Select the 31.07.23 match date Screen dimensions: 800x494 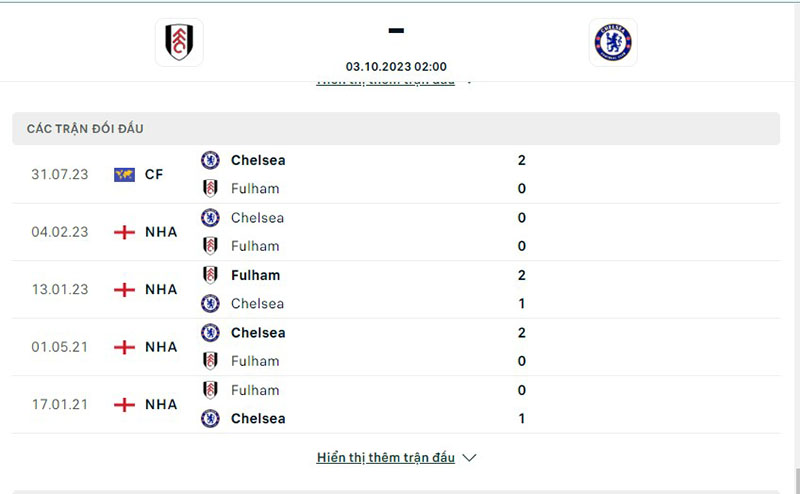[x=60, y=174]
